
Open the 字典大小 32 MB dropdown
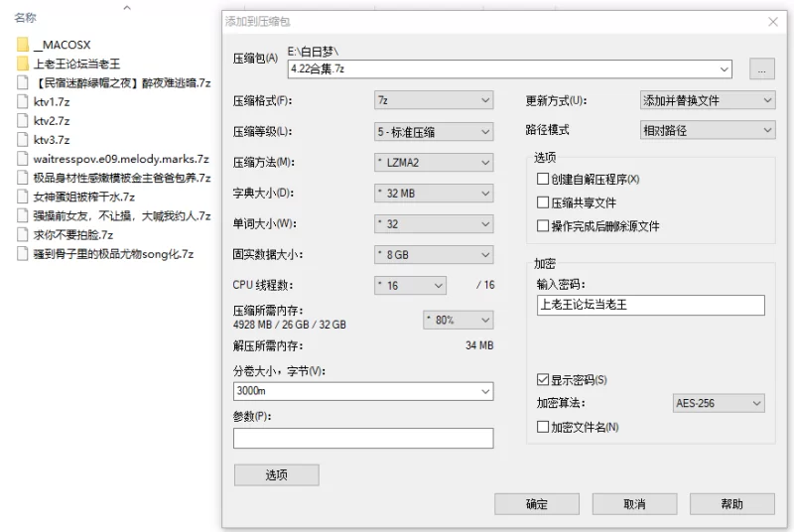pyautogui.click(x=434, y=194)
